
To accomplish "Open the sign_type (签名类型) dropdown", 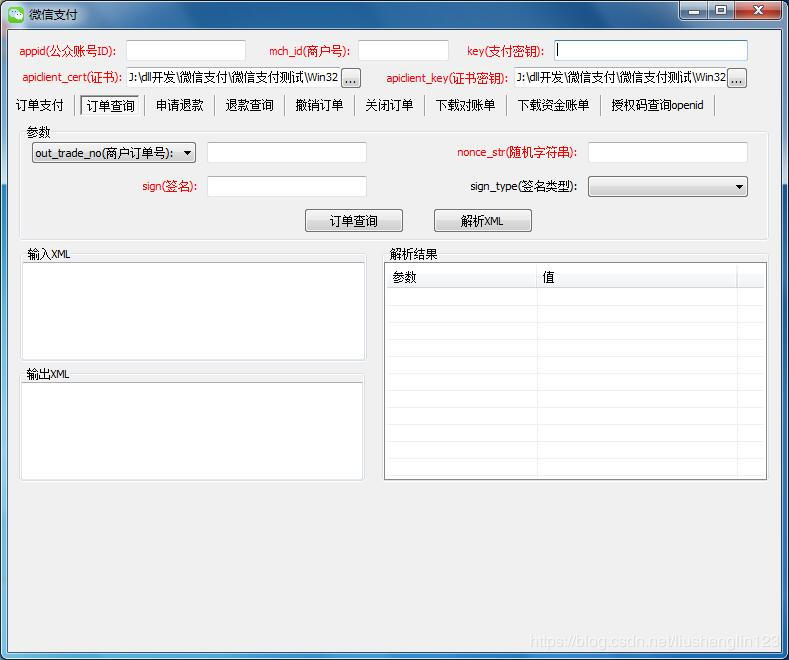I will click(668, 187).
